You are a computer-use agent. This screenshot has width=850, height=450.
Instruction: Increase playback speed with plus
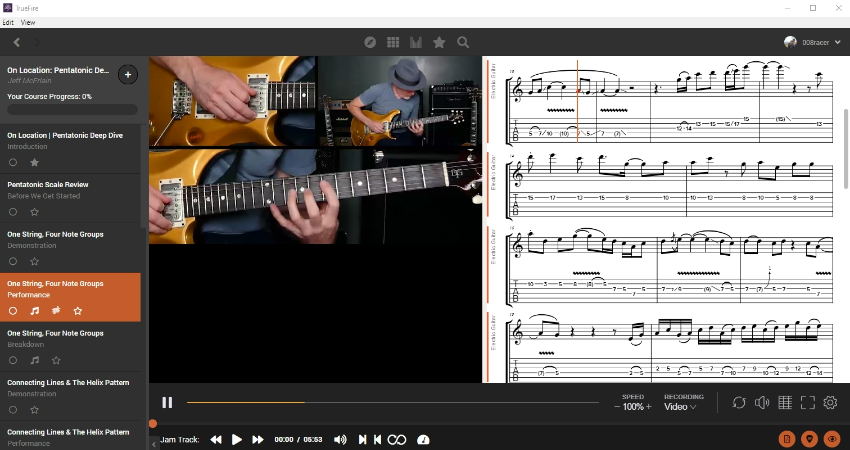click(648, 407)
